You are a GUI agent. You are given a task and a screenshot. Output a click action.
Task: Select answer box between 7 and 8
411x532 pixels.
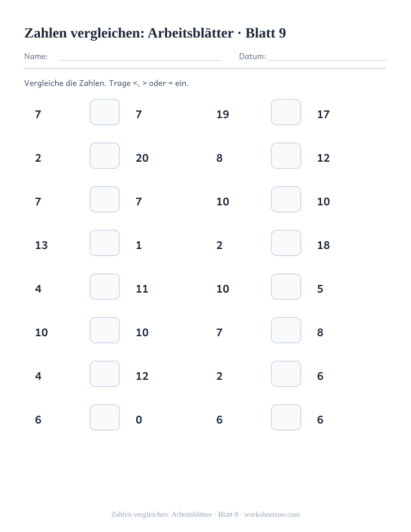[x=286, y=330]
